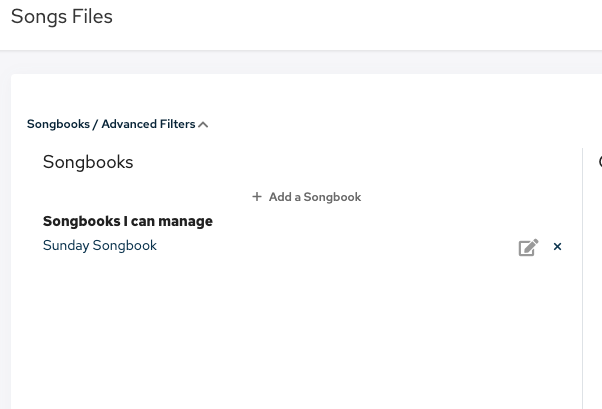The height and width of the screenshot is (409, 602).
Task: Open the Sunday Songbook link
Action: click(100, 245)
